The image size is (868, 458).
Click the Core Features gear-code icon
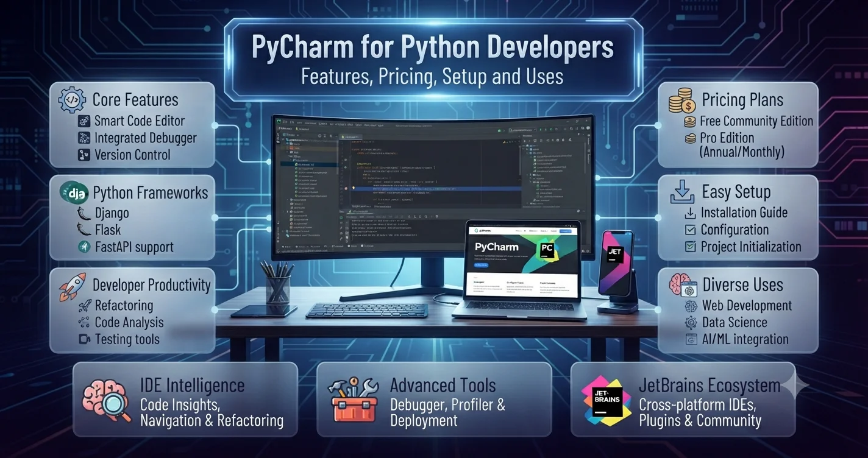[72, 100]
